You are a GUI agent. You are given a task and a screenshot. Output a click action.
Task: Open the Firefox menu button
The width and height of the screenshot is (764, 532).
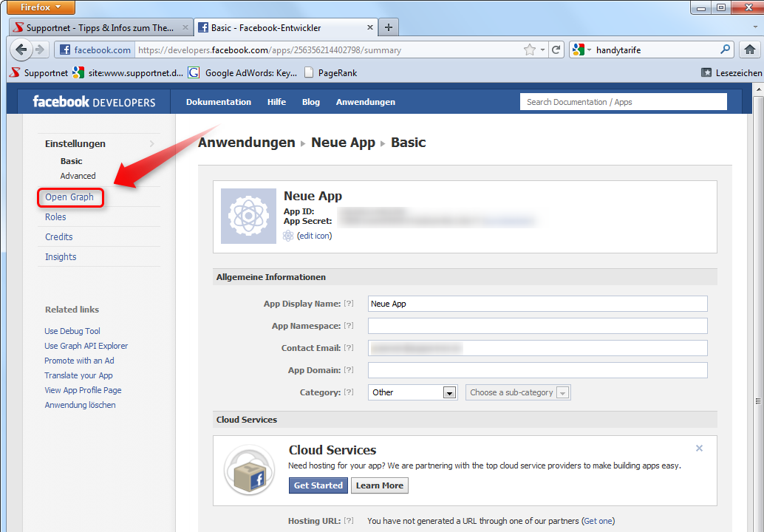(x=41, y=7)
